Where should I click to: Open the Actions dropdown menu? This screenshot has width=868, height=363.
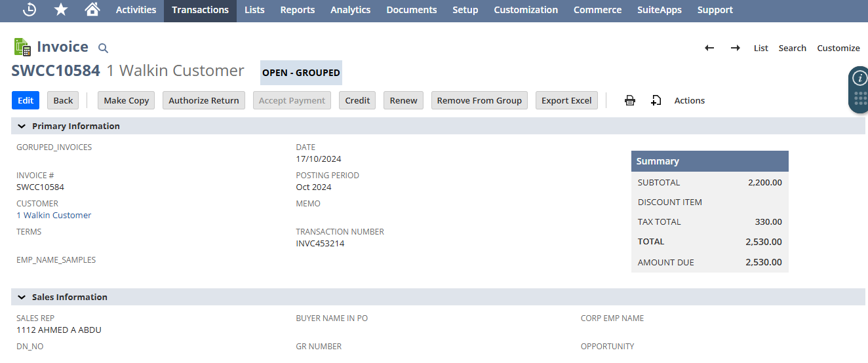tap(689, 100)
